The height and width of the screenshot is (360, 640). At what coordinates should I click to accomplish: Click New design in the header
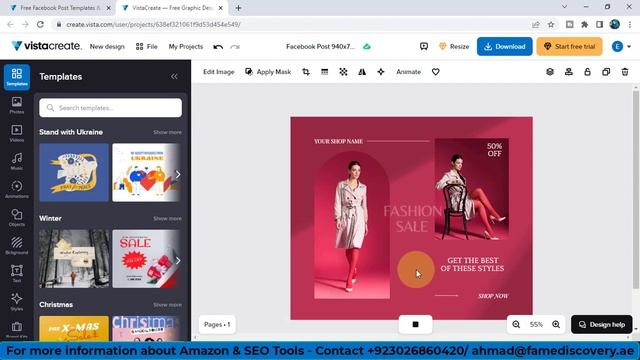click(x=107, y=47)
